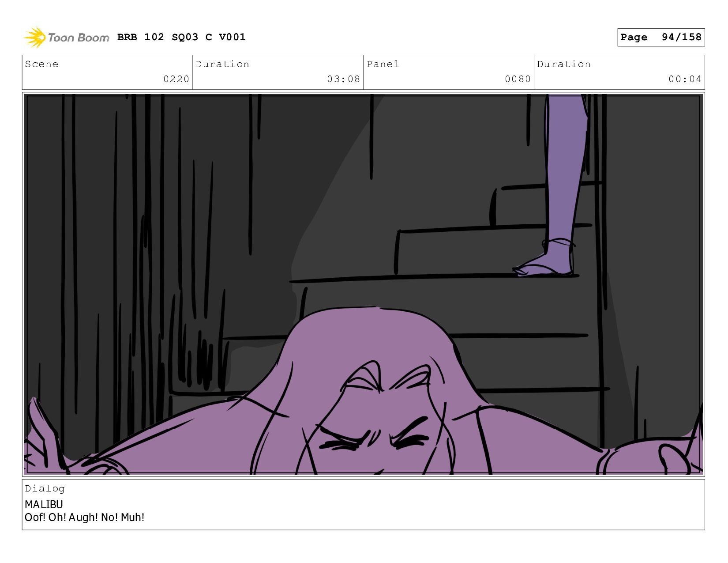The image size is (728, 563).
Task: Click the Scene label
Action: [41, 64]
